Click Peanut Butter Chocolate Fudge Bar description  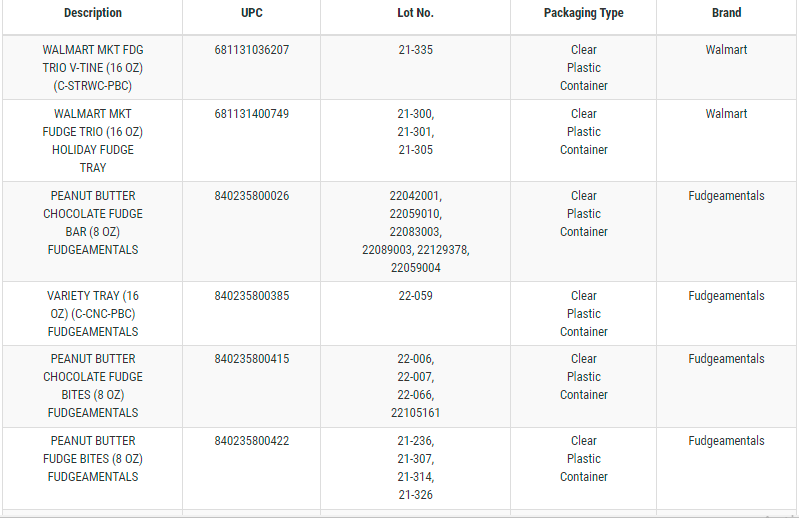pyautogui.click(x=93, y=223)
